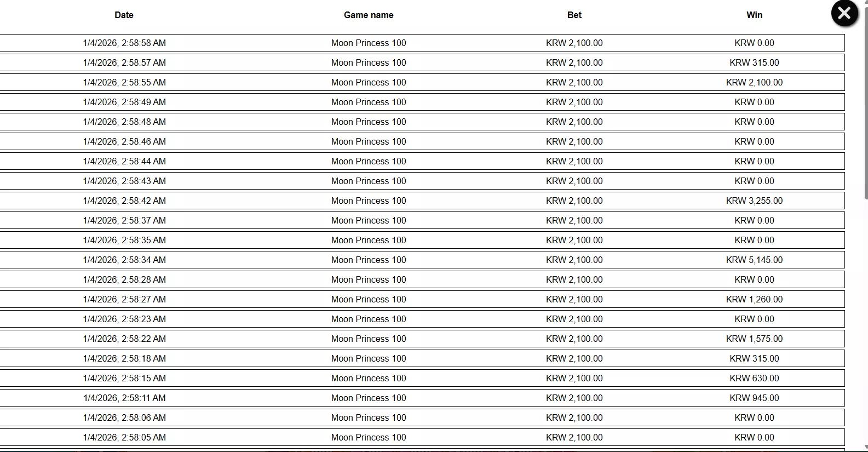The width and height of the screenshot is (868, 452).
Task: Click the Date column header
Action: pyautogui.click(x=124, y=15)
